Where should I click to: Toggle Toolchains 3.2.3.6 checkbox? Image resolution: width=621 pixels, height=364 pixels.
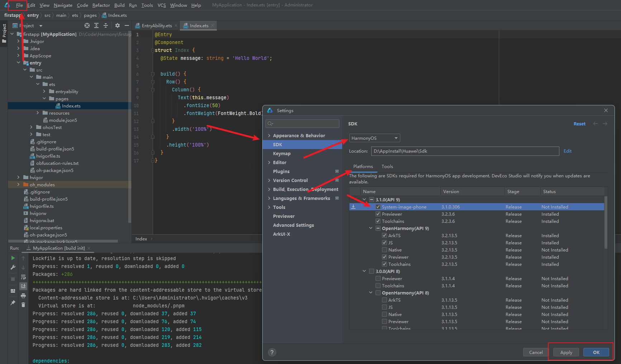[x=378, y=221]
